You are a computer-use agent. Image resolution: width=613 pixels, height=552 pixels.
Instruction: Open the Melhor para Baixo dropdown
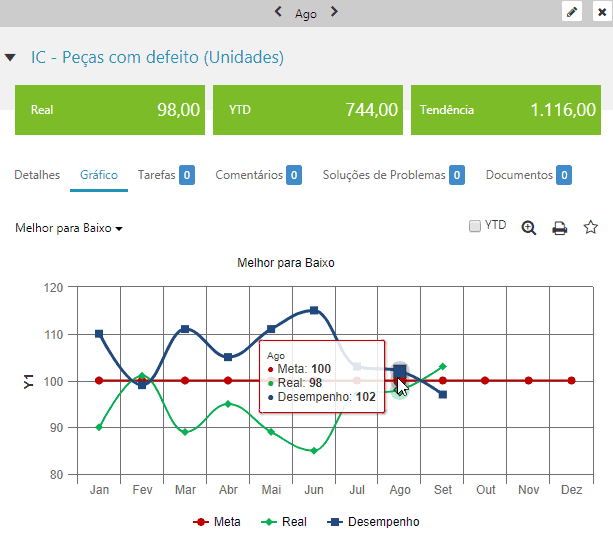69,228
